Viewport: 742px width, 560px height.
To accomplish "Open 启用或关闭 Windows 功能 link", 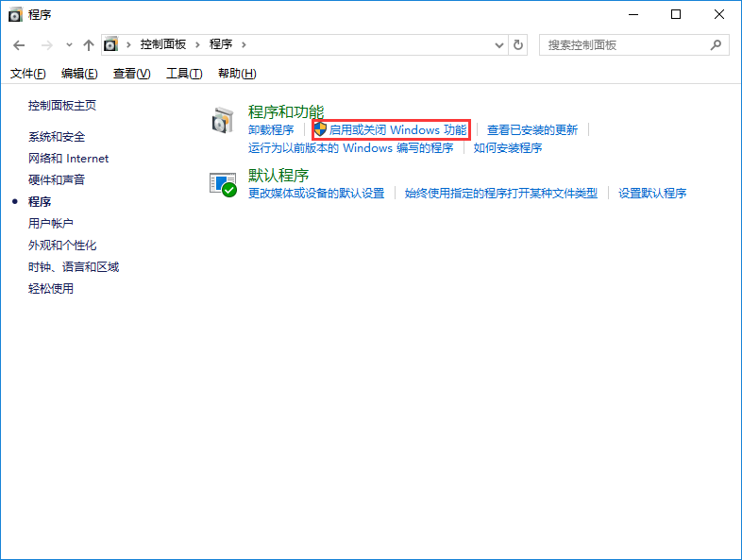I will coord(397,130).
